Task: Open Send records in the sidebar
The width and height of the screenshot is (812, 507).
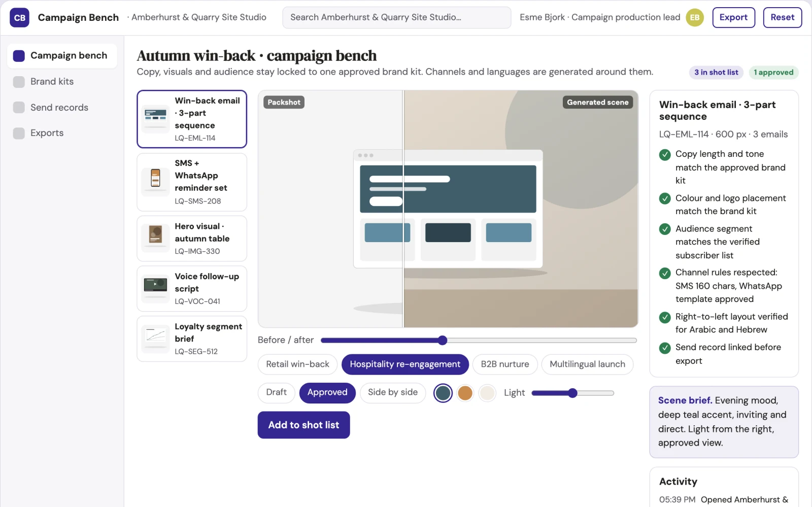Action: (62, 108)
